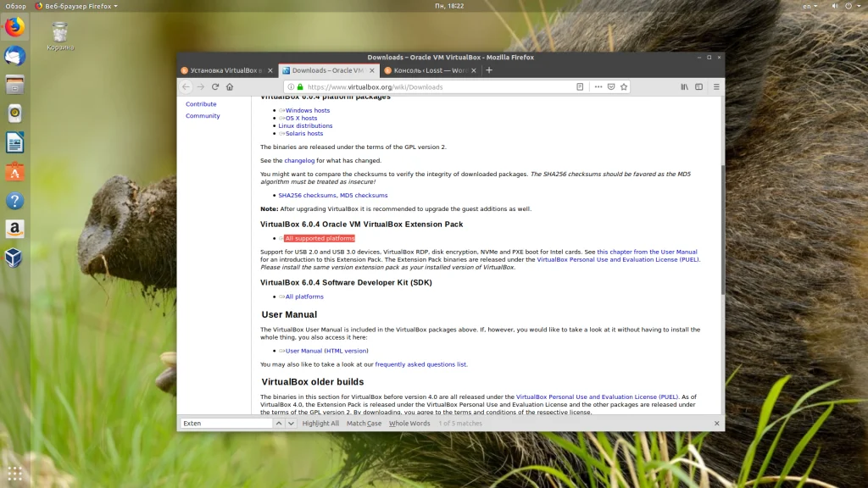Toggle reader view in the address bar
This screenshot has height=488, width=868.
580,86
